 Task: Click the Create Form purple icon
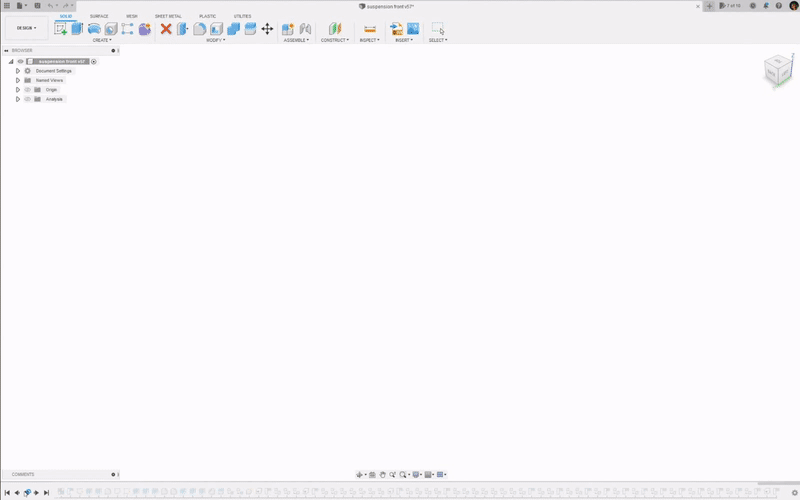pyautogui.click(x=144, y=29)
